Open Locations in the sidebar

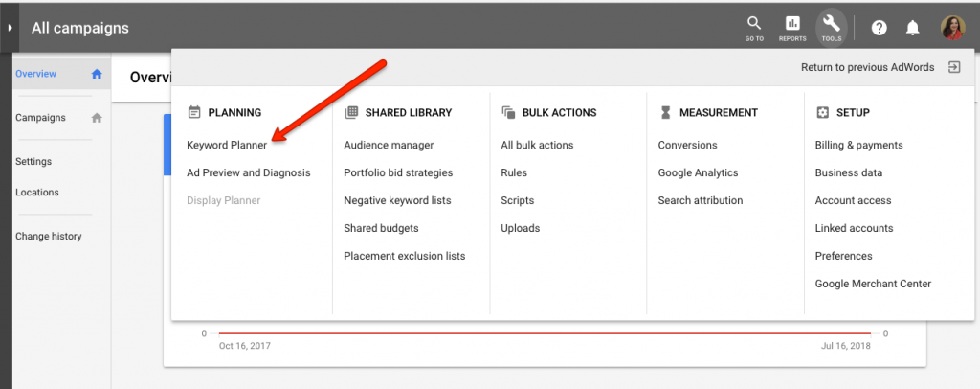(37, 192)
